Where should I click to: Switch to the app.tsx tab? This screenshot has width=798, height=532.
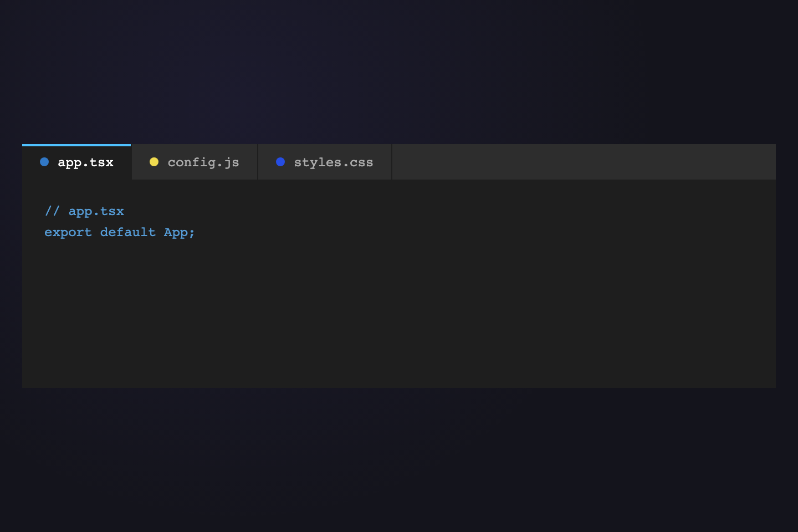pos(76,162)
